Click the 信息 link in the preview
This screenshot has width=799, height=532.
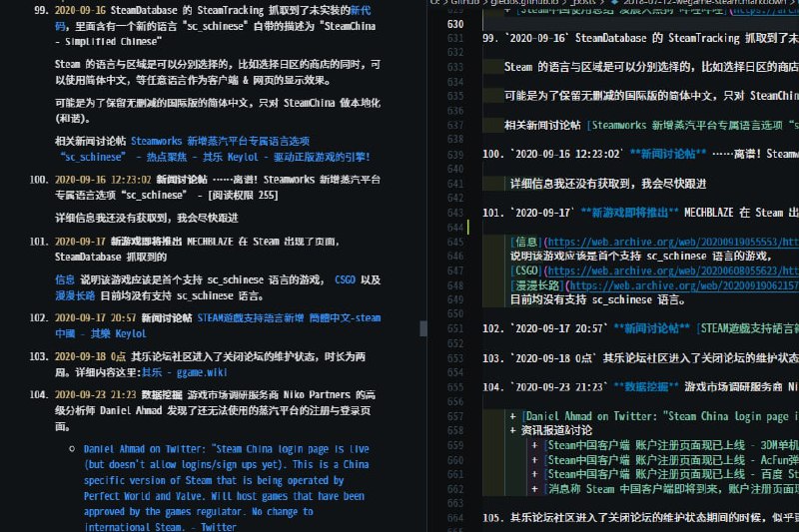(x=64, y=279)
